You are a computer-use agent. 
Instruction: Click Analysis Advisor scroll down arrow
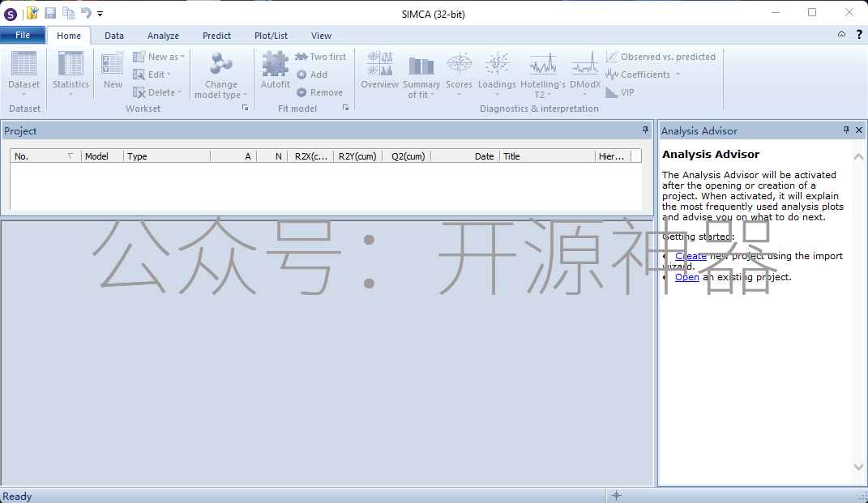click(x=858, y=467)
